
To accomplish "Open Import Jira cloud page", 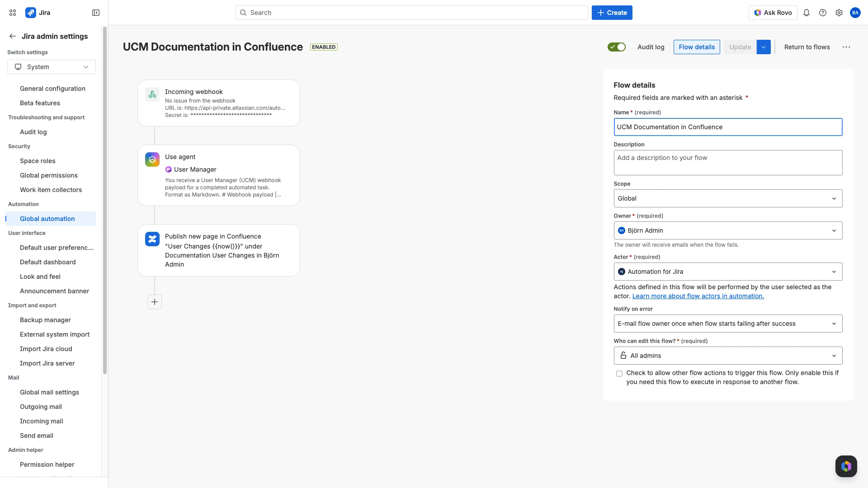I will 46,349.
